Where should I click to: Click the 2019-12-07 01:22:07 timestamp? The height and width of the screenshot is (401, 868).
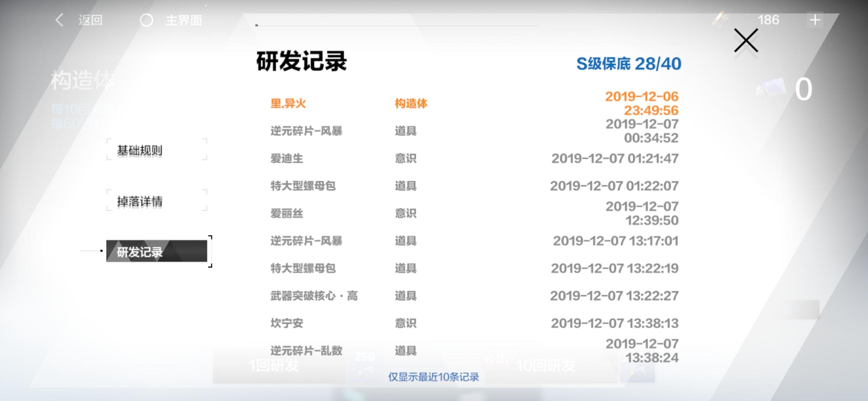(614, 186)
